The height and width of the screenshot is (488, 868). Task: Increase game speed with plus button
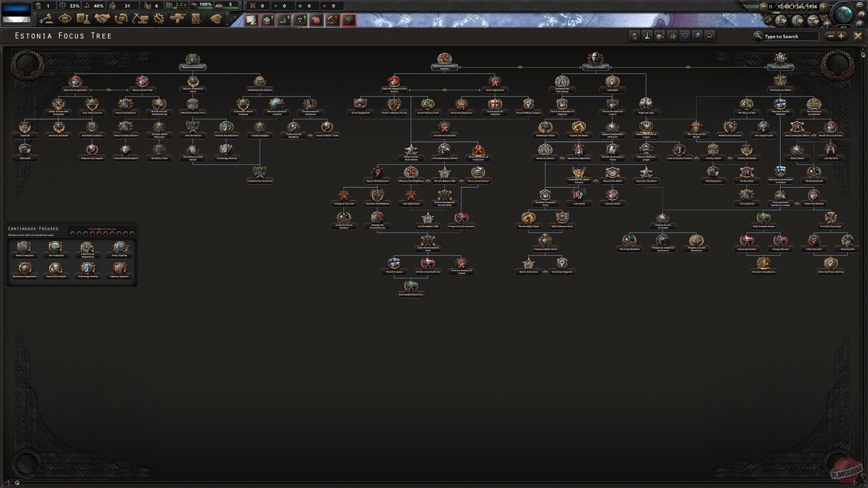point(823,7)
